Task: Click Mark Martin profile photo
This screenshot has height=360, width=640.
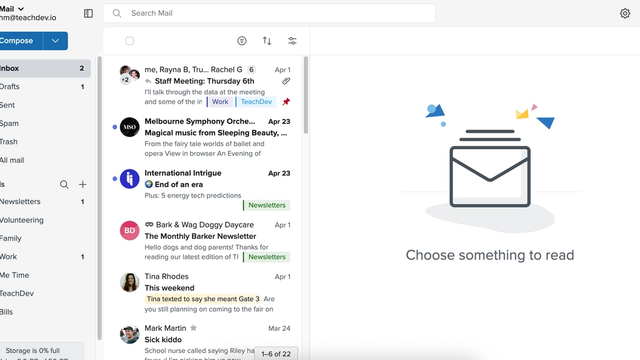Action: click(129, 334)
